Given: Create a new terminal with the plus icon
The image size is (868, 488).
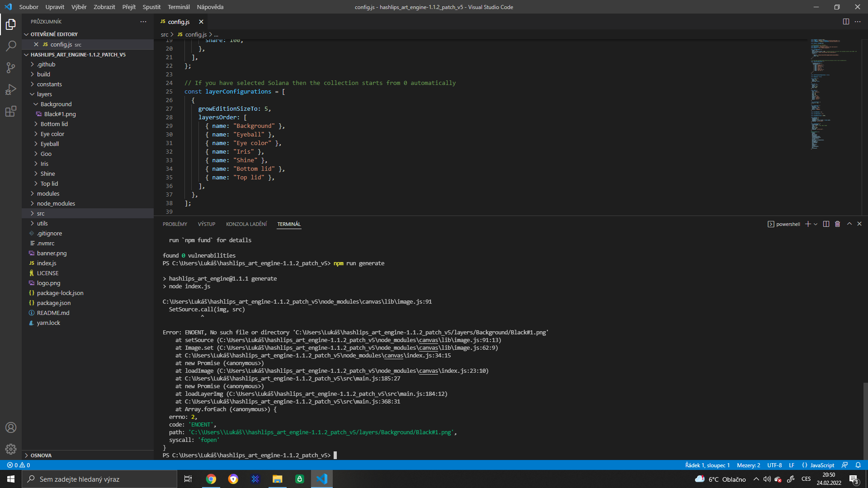Looking at the screenshot, I should (x=808, y=224).
